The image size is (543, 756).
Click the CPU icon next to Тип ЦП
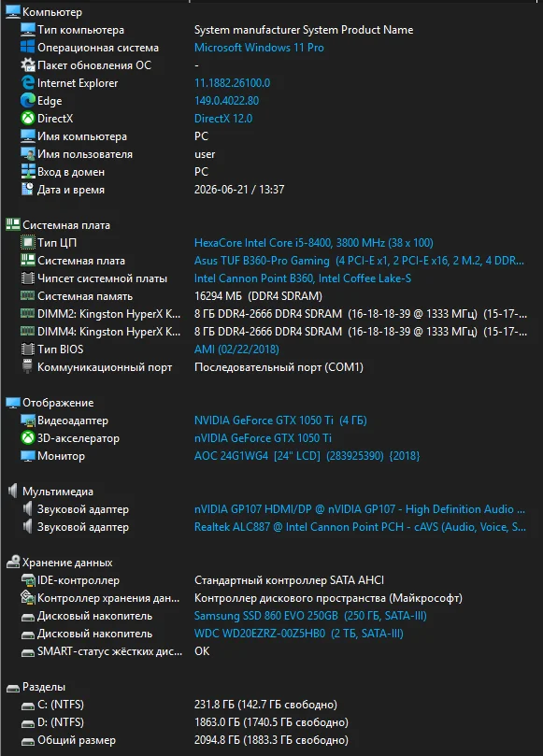click(27, 243)
